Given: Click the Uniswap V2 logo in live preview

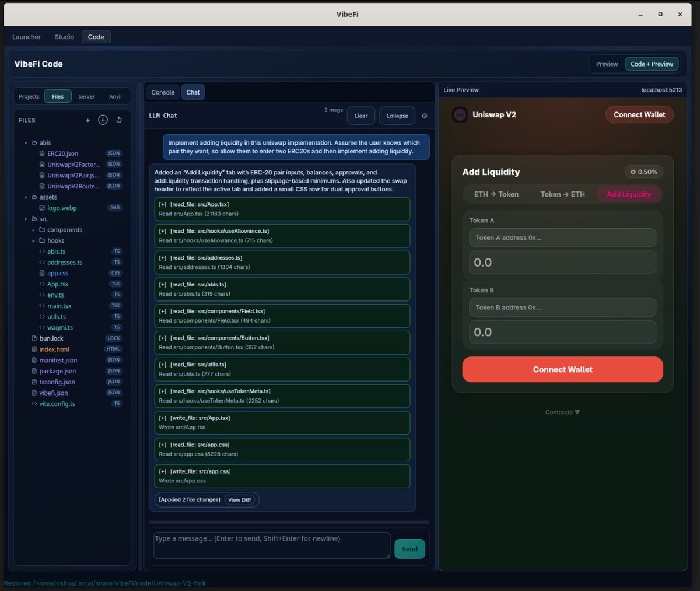Looking at the screenshot, I should 460,115.
